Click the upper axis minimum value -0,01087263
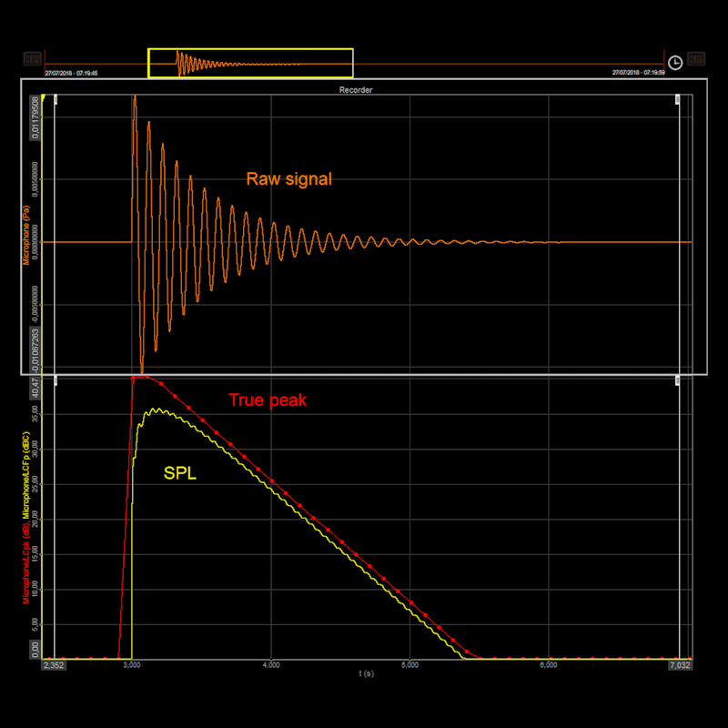 pos(35,350)
